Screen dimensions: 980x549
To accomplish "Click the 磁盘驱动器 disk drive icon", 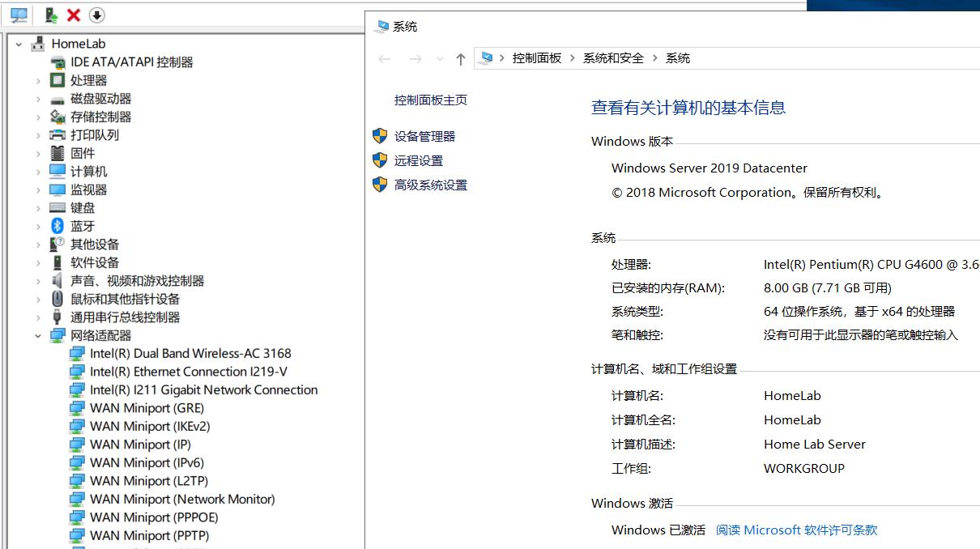I will (x=58, y=99).
